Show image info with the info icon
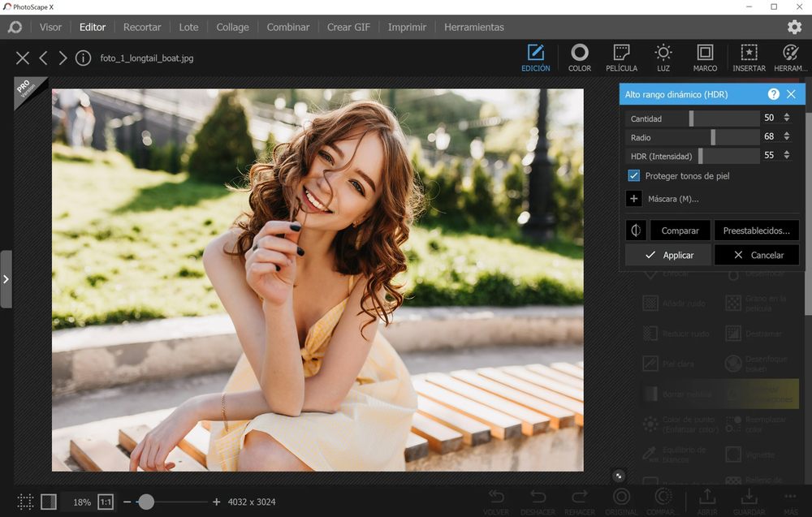The height and width of the screenshot is (517, 812). (83, 58)
